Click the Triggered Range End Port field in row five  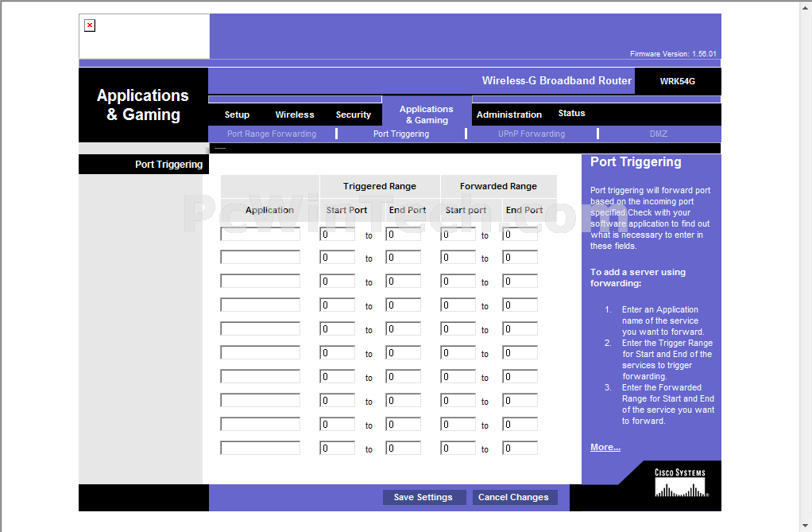403,329
